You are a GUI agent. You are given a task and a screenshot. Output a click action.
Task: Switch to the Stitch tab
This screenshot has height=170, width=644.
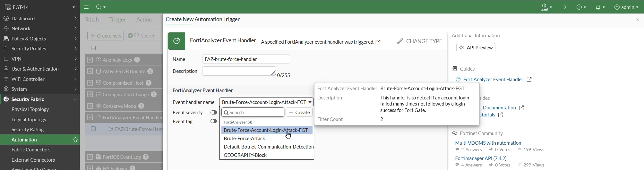click(92, 20)
